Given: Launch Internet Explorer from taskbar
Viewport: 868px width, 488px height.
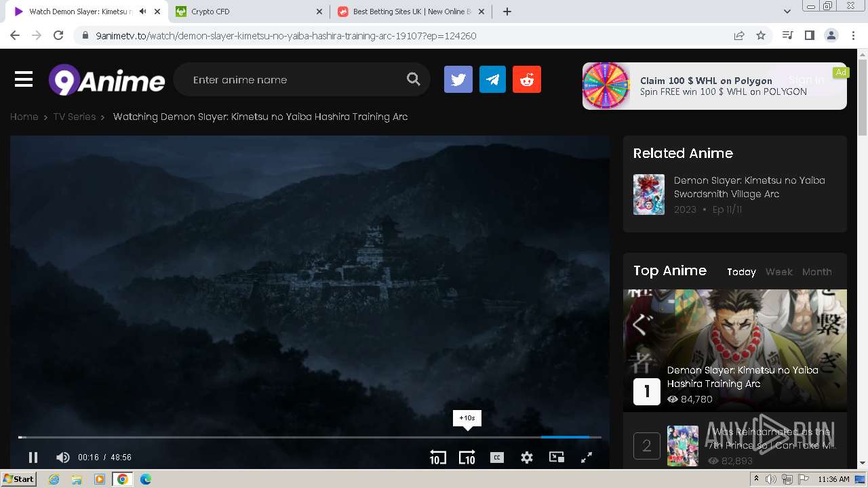Looking at the screenshot, I should tap(54, 479).
